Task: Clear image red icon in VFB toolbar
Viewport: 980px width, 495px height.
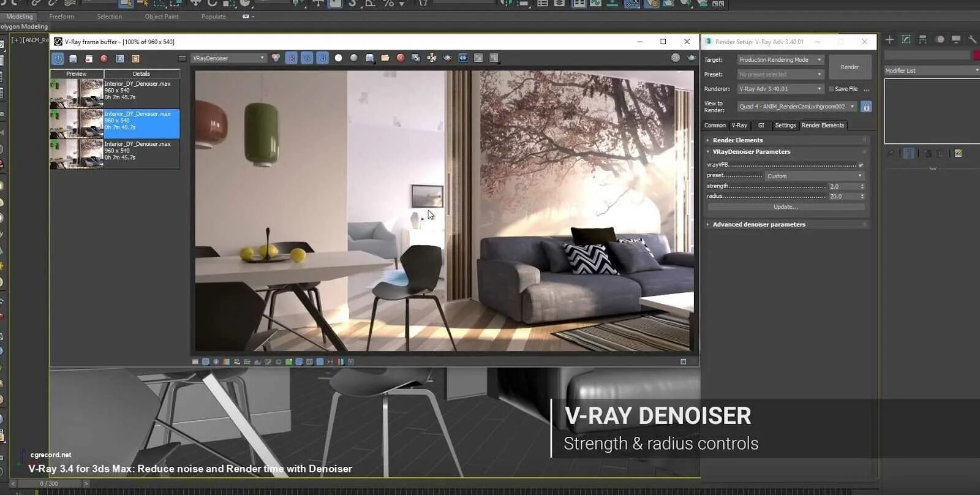Action: pyautogui.click(x=401, y=58)
